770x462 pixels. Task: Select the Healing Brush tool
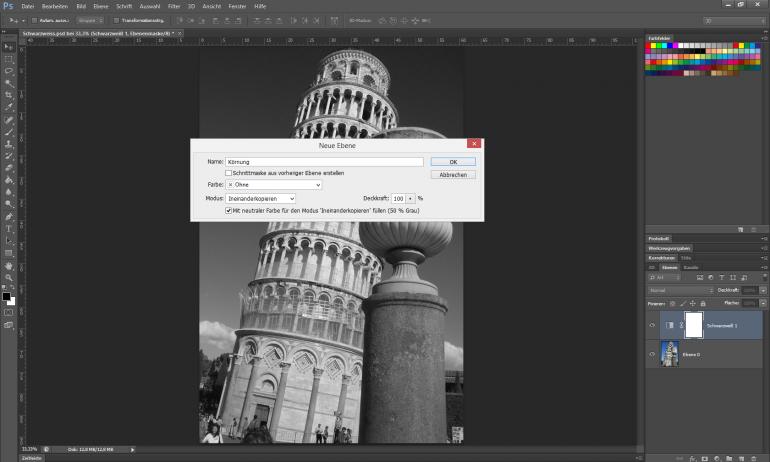point(9,120)
